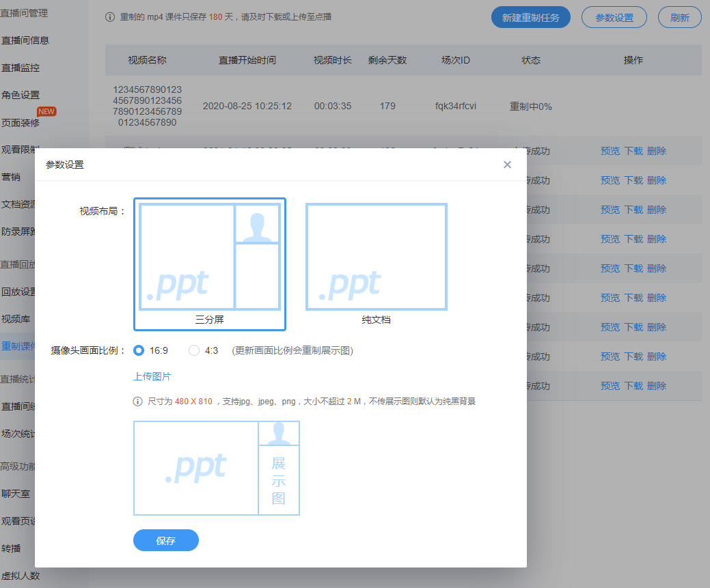Click 删除 in the last 成功 row
The image size is (710, 588).
pyautogui.click(x=657, y=386)
